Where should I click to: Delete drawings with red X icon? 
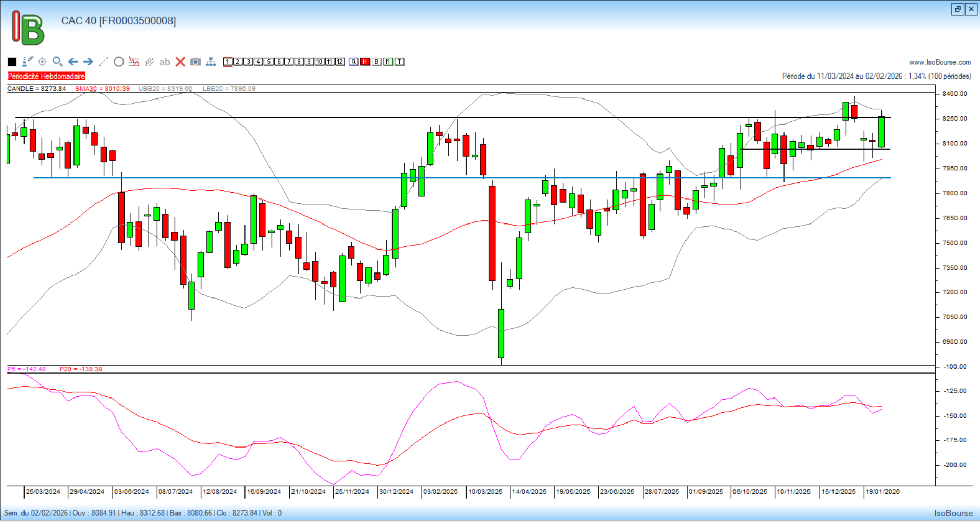click(180, 62)
